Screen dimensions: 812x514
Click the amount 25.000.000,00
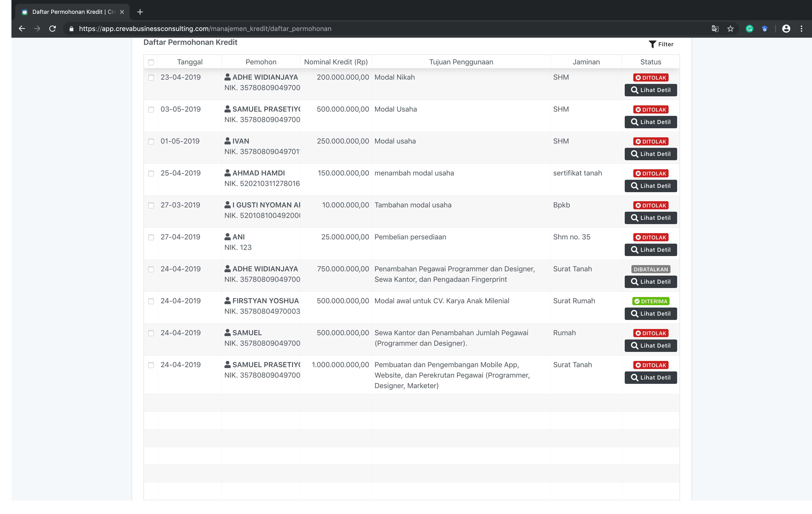click(x=345, y=237)
